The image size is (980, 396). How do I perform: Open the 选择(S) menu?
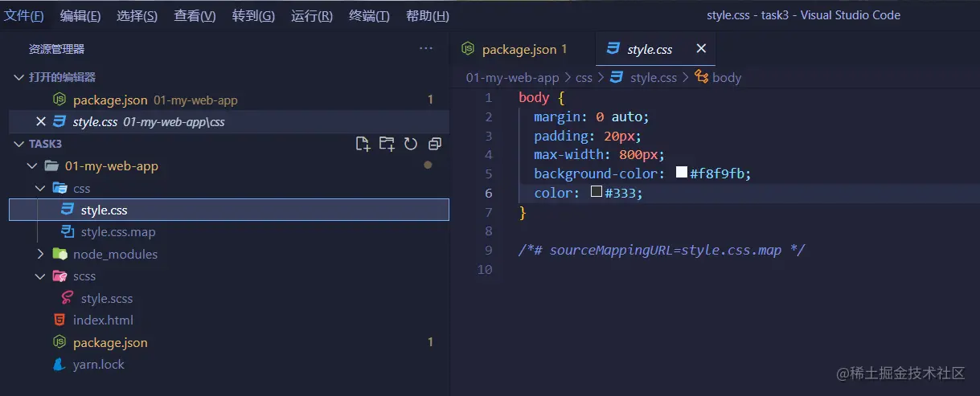point(137,16)
